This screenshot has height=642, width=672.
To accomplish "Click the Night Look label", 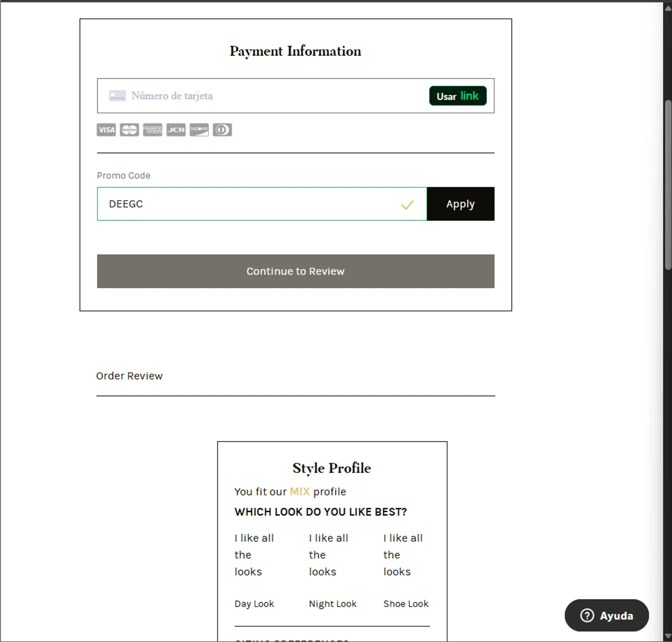I will (x=333, y=604).
